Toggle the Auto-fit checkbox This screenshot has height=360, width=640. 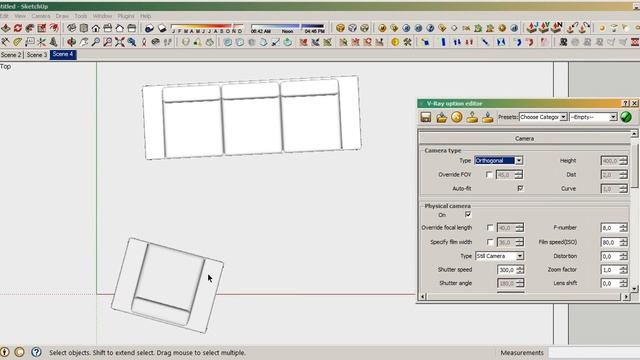point(520,188)
